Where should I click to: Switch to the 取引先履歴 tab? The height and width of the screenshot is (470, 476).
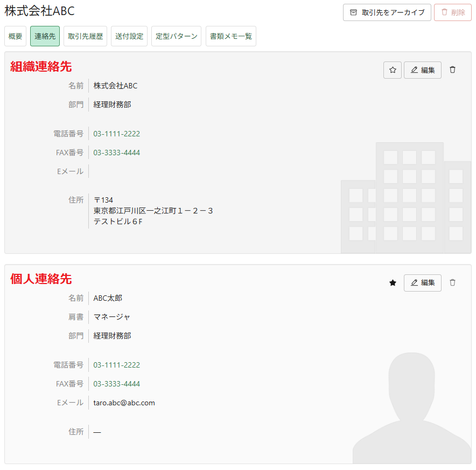[x=86, y=36]
